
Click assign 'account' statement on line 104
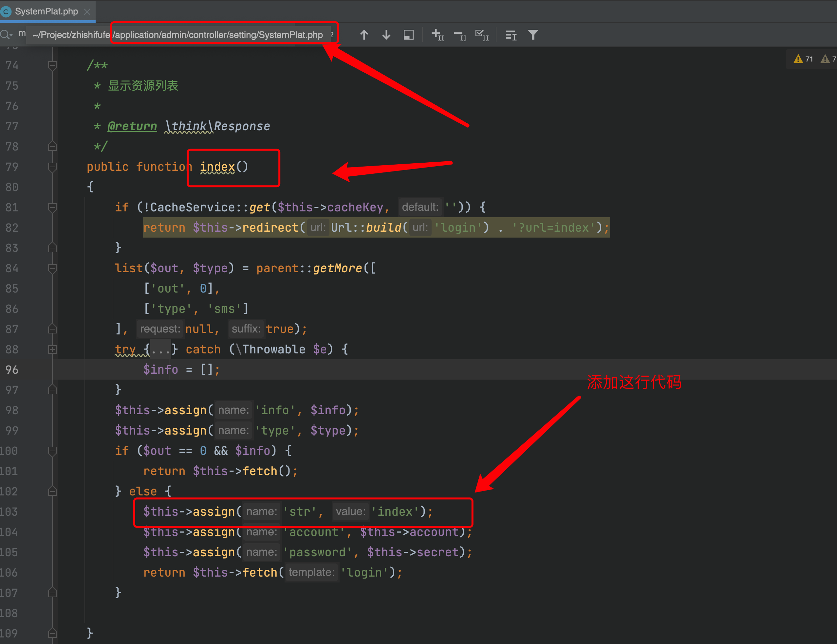[x=308, y=532]
